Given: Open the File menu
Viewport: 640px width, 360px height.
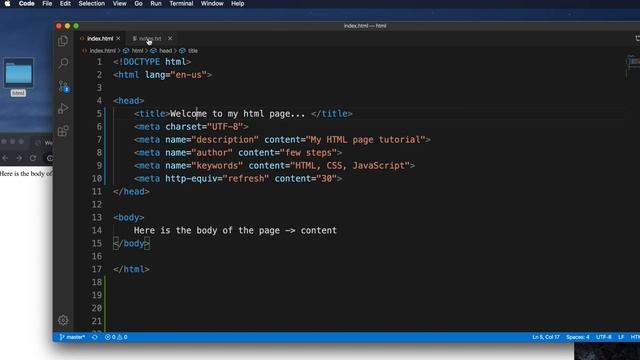Looking at the screenshot, I should point(47,4).
